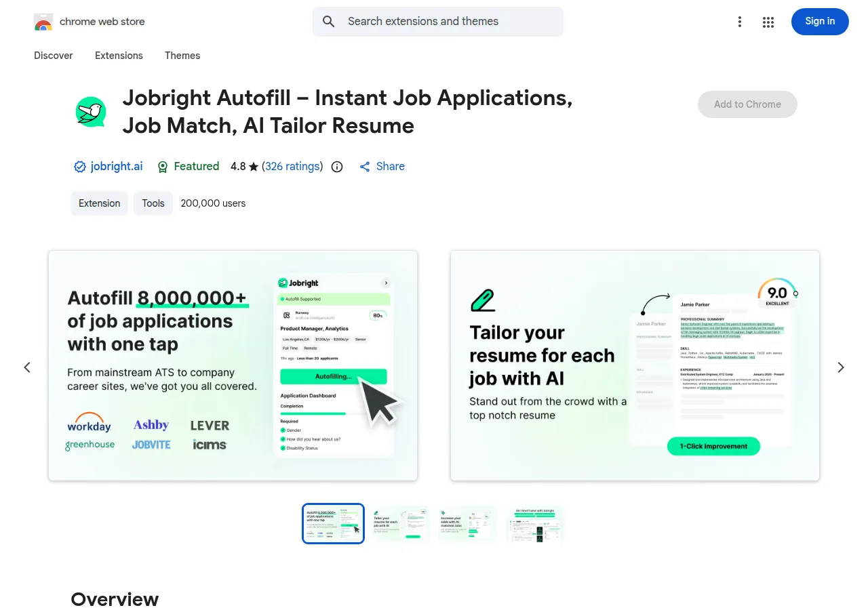Click the Share link

click(382, 167)
